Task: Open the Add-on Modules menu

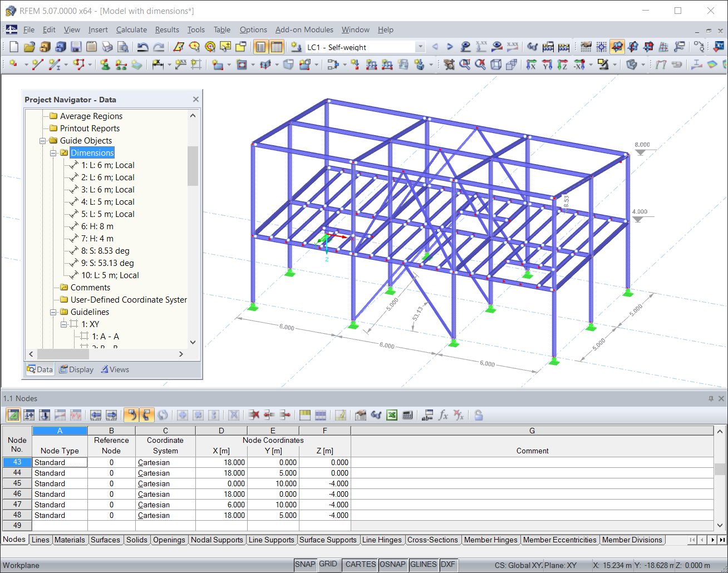Action: tap(304, 30)
